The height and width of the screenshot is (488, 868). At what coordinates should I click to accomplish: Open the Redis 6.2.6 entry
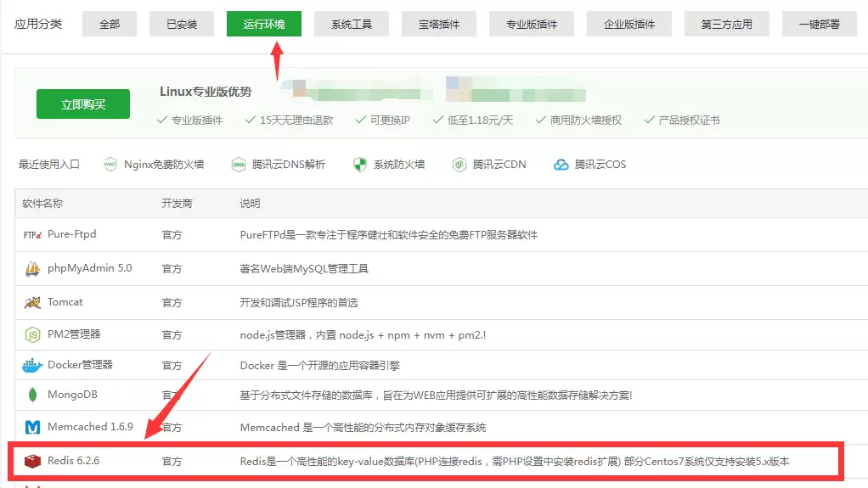tap(74, 460)
